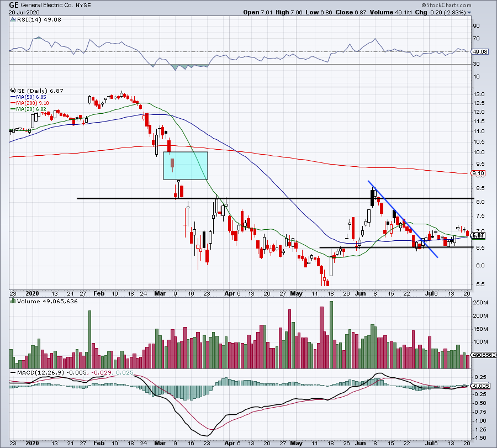Screen dimensions: 497x448
Task: Click the GE ticker symbol in the header
Action: (14, 5)
